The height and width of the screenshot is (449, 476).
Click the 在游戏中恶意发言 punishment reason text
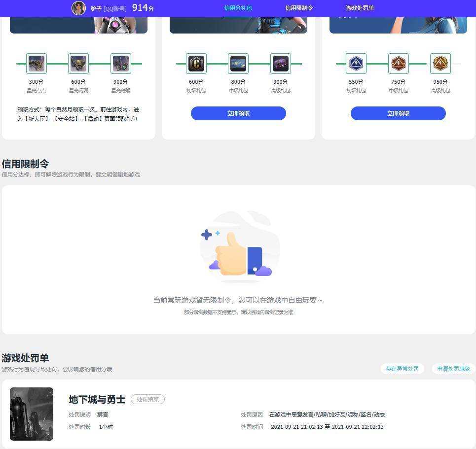pos(327,414)
